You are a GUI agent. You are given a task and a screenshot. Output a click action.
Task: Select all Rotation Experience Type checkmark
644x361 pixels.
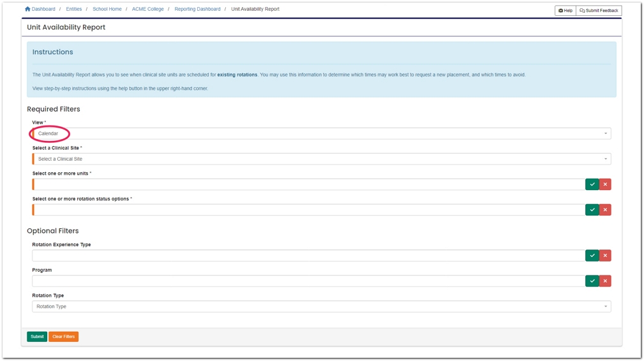pos(592,256)
